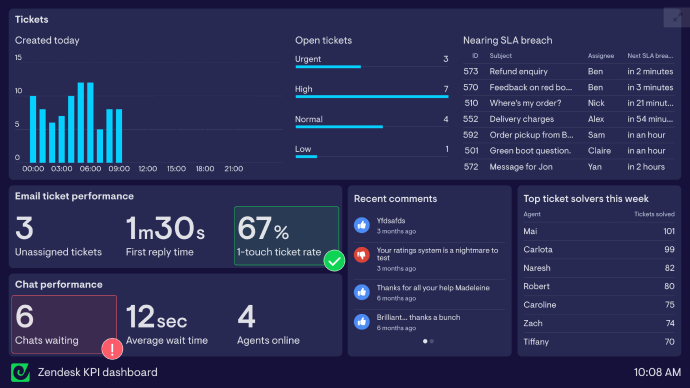Click the Urgent open tickets bar
This screenshot has width=690, height=388.
click(328, 67)
